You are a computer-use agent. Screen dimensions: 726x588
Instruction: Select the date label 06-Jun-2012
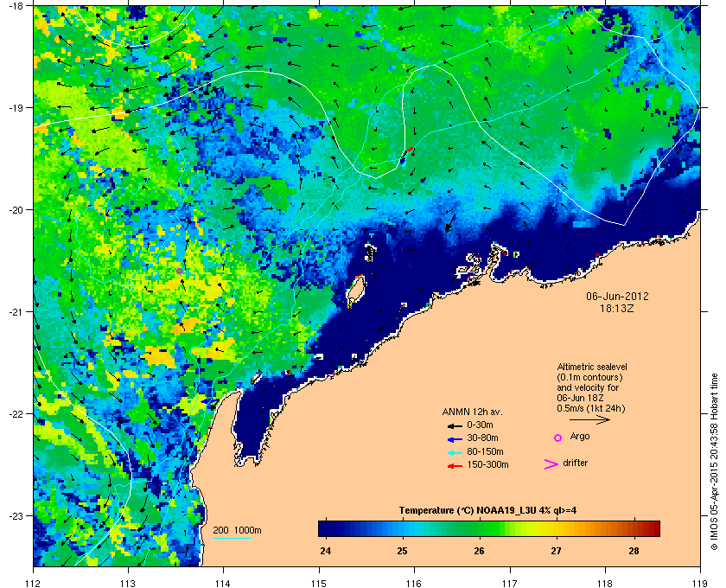click(x=617, y=296)
